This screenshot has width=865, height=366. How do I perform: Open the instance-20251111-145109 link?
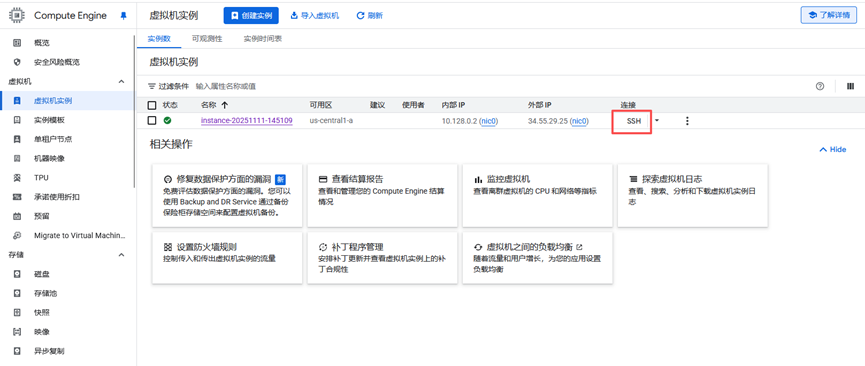[247, 120]
